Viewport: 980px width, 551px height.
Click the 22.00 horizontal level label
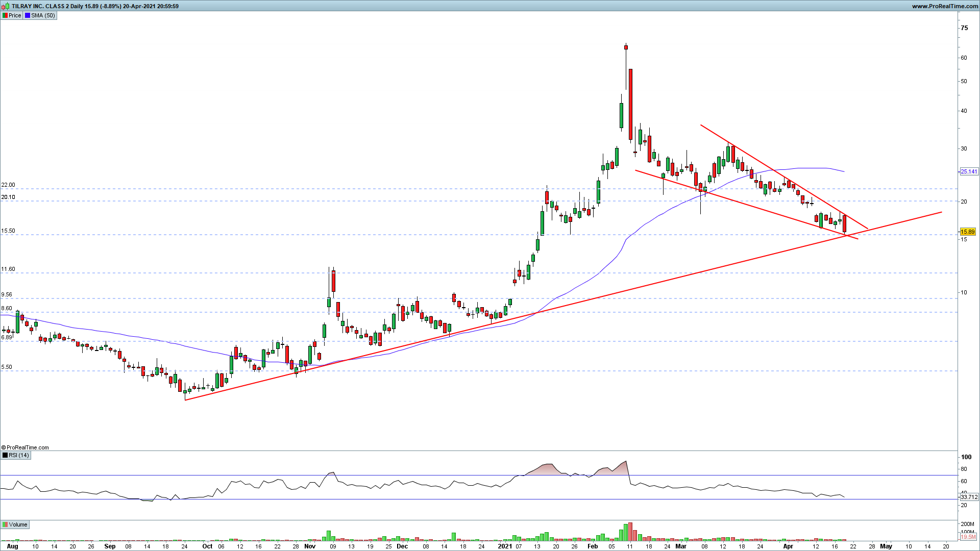pyautogui.click(x=8, y=185)
